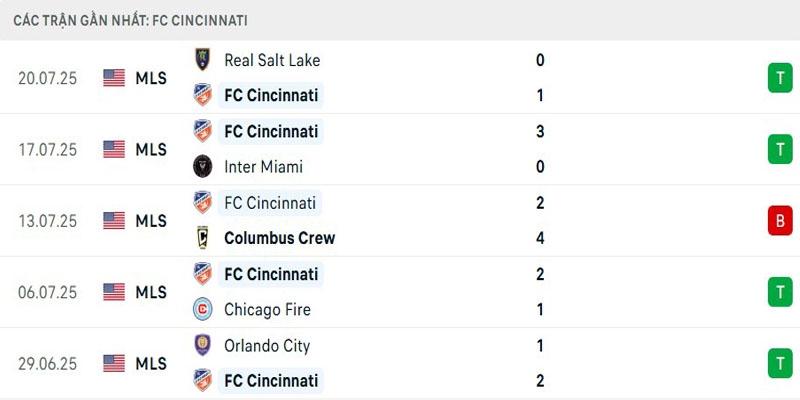The image size is (800, 400).
Task: Open the Orlando City team link
Action: [267, 345]
